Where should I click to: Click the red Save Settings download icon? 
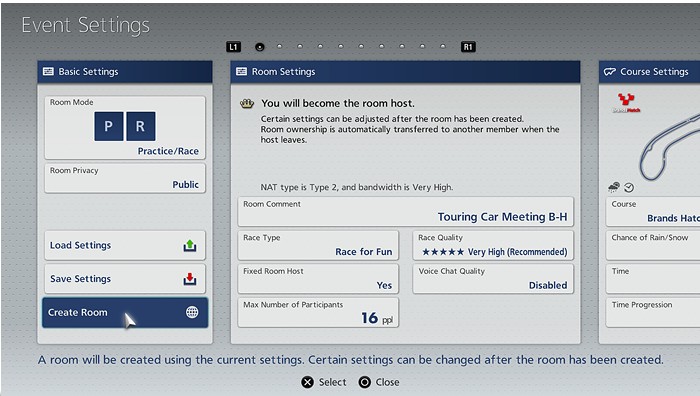point(190,279)
